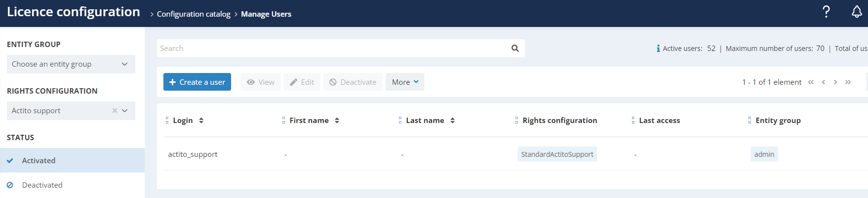868x198 pixels.
Task: Click the View button
Action: point(261,82)
